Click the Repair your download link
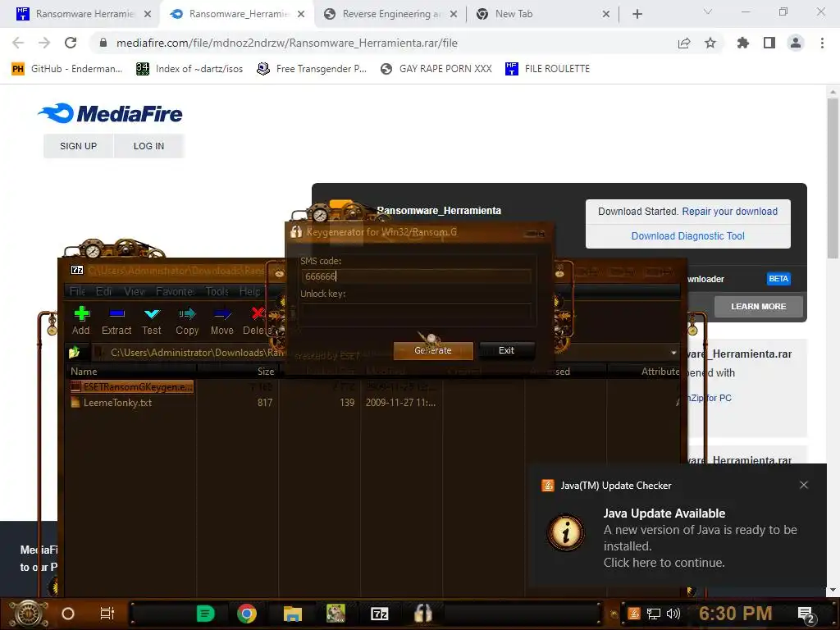The height and width of the screenshot is (630, 840). coord(729,211)
